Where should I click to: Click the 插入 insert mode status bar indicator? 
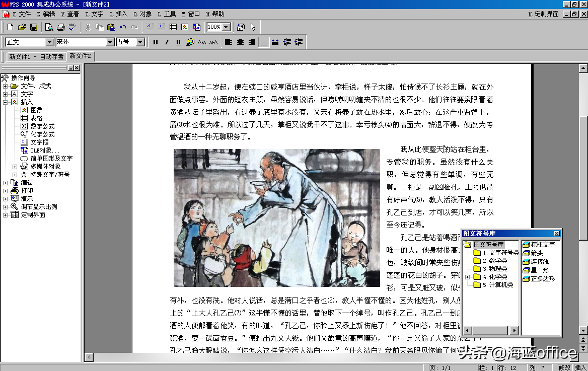[x=580, y=367]
